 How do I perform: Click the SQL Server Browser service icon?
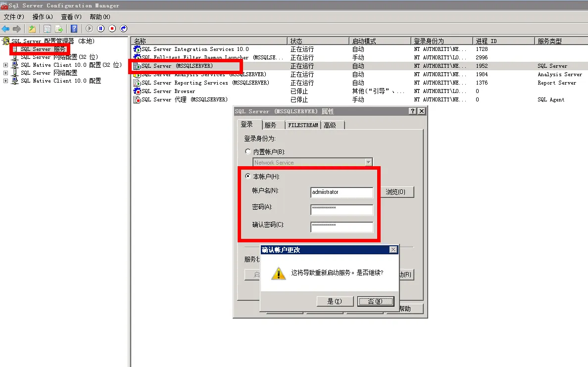(137, 91)
